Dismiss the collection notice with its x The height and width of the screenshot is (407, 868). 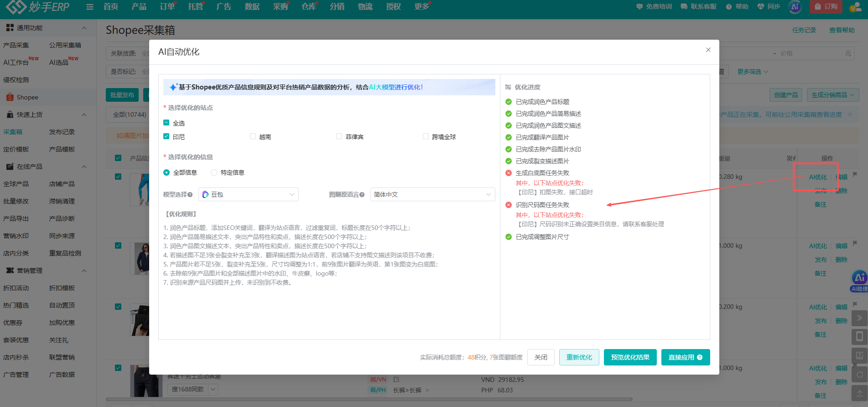pyautogui.click(x=850, y=115)
